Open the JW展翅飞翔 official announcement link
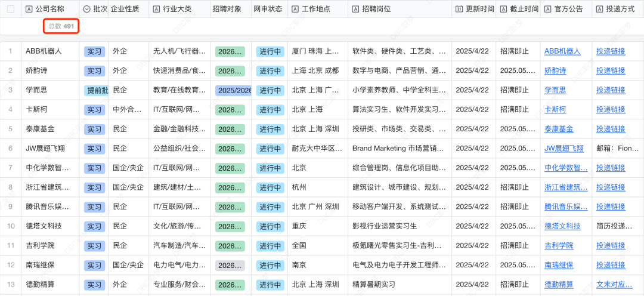644x296 pixels. tap(564, 149)
